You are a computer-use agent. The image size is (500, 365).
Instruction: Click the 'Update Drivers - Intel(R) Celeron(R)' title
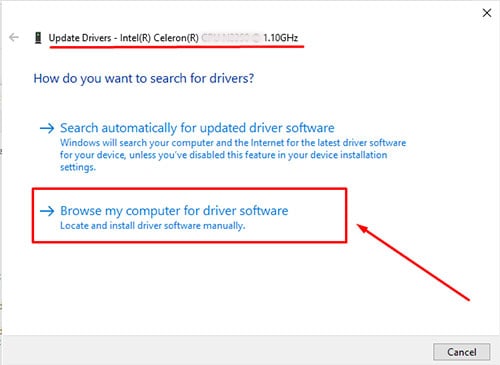point(124,38)
